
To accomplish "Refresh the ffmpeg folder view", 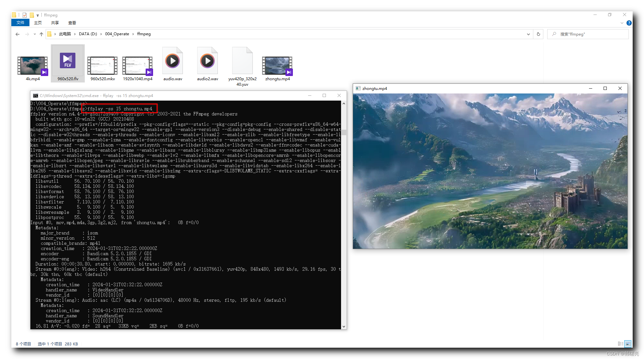I will coord(539,34).
